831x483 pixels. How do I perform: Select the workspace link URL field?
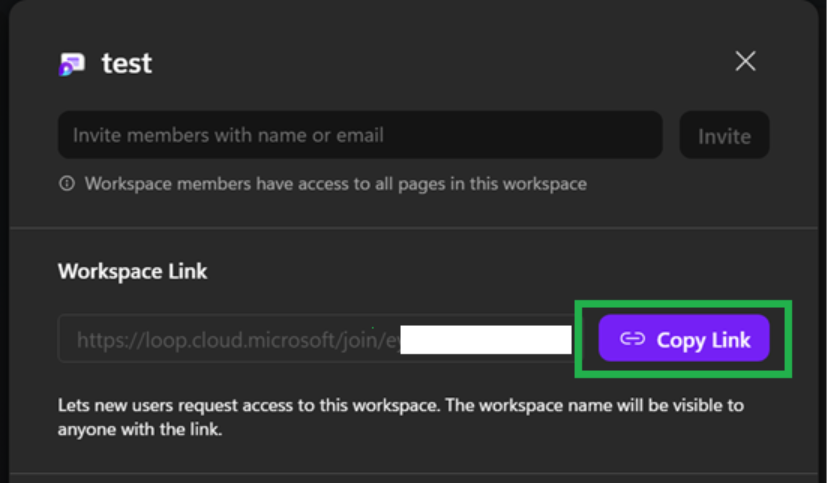click(x=316, y=338)
